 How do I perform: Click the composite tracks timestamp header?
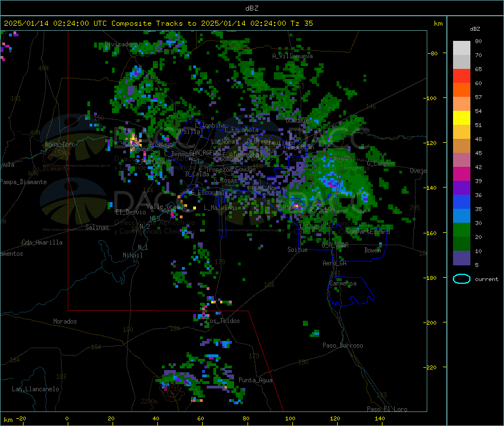158,24
